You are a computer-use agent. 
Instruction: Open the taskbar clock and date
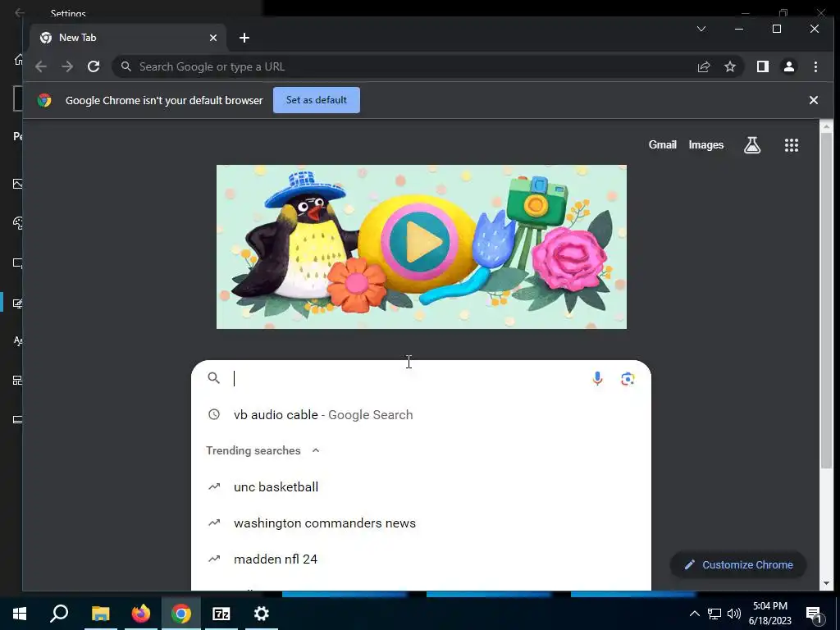coord(769,614)
